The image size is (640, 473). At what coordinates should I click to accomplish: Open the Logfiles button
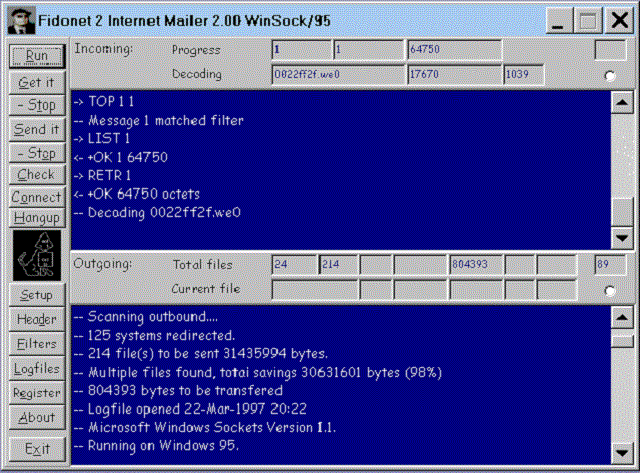tap(37, 369)
